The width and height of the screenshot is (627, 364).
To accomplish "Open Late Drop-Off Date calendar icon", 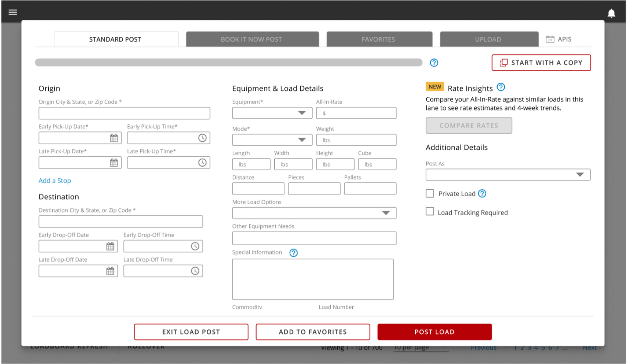I will pos(110,271).
